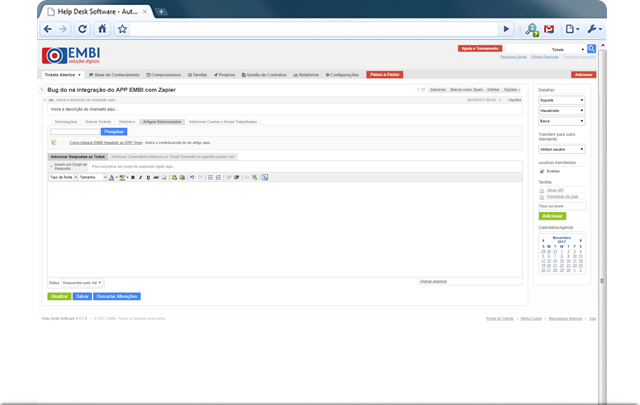Switch to the Histórico tab
640x405 pixels.
click(x=127, y=121)
